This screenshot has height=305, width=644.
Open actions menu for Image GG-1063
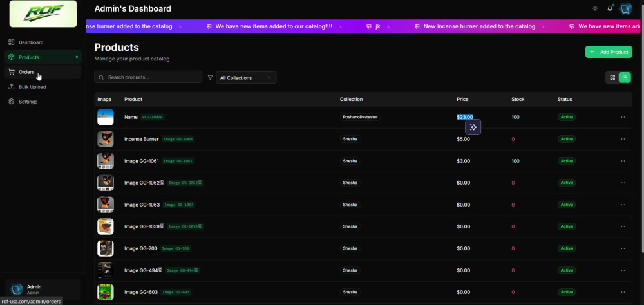coord(623,205)
